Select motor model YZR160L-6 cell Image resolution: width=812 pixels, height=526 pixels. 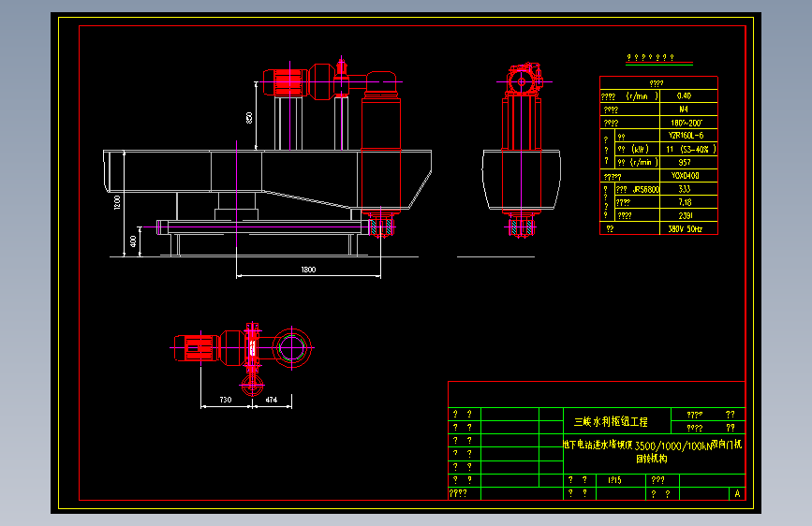click(x=686, y=135)
